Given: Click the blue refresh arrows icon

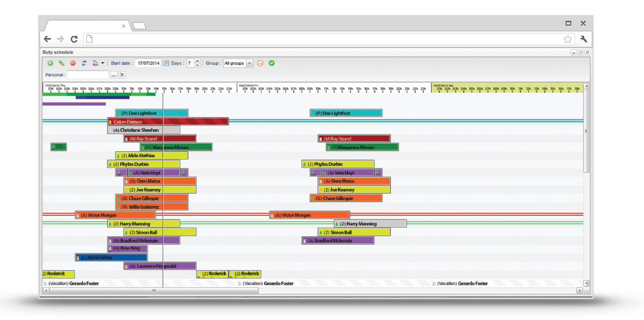Looking at the screenshot, I should pyautogui.click(x=84, y=63).
